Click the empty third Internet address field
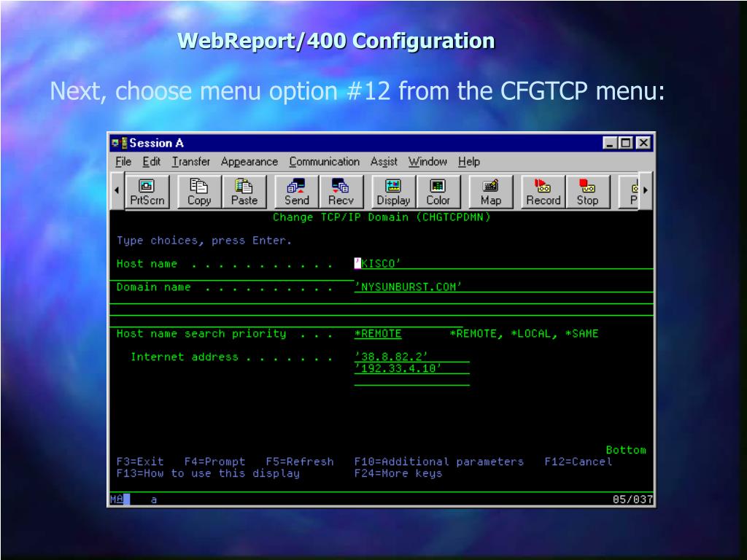 click(x=411, y=380)
